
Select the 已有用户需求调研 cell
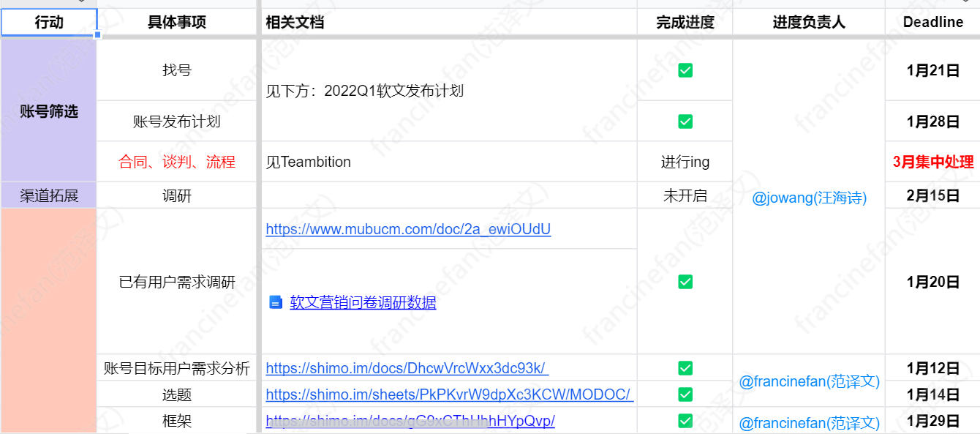(177, 282)
